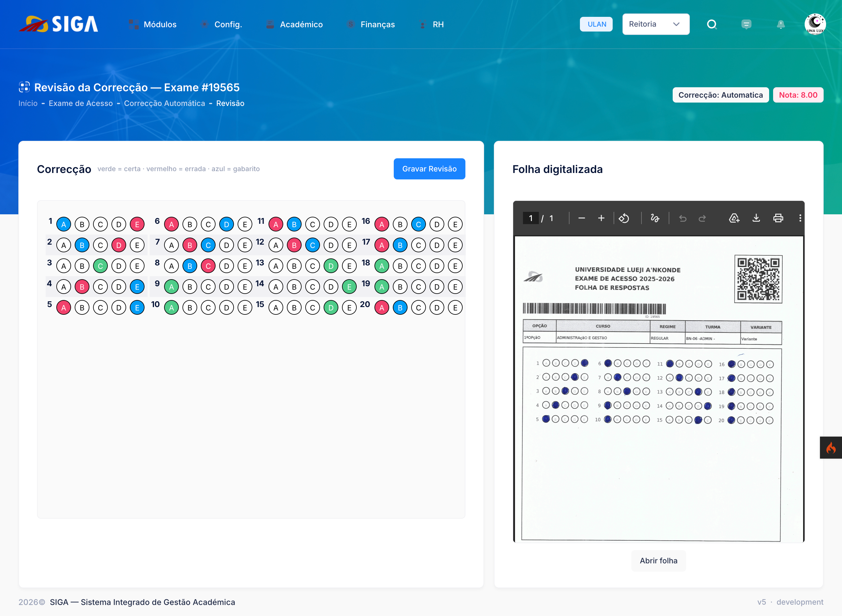Click the flame debug icon
The height and width of the screenshot is (616, 842).
pos(831,448)
